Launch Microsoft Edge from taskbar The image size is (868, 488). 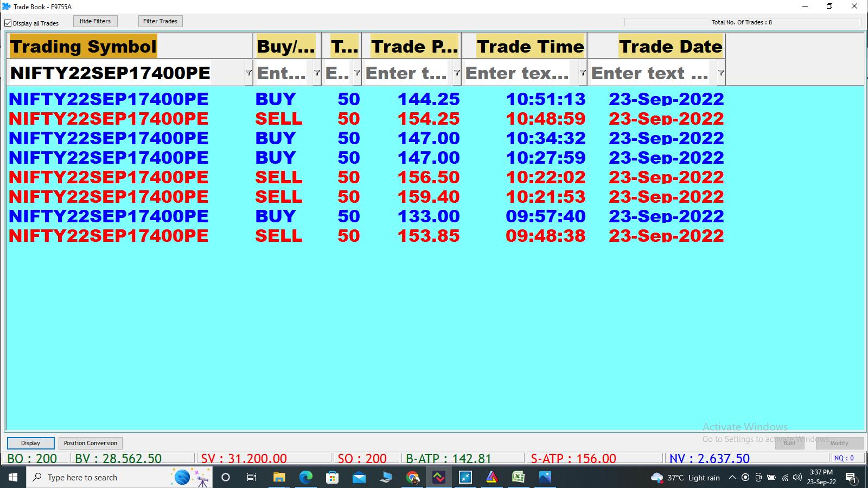tap(305, 477)
